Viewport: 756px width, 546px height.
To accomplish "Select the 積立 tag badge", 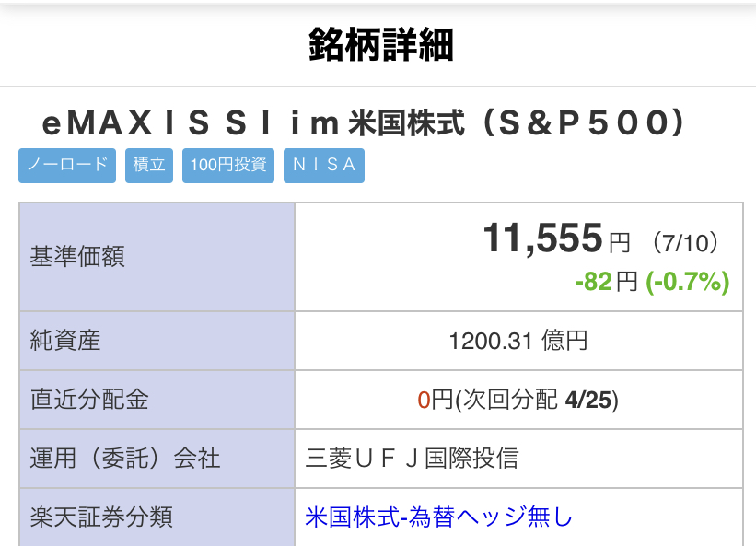I will (149, 166).
